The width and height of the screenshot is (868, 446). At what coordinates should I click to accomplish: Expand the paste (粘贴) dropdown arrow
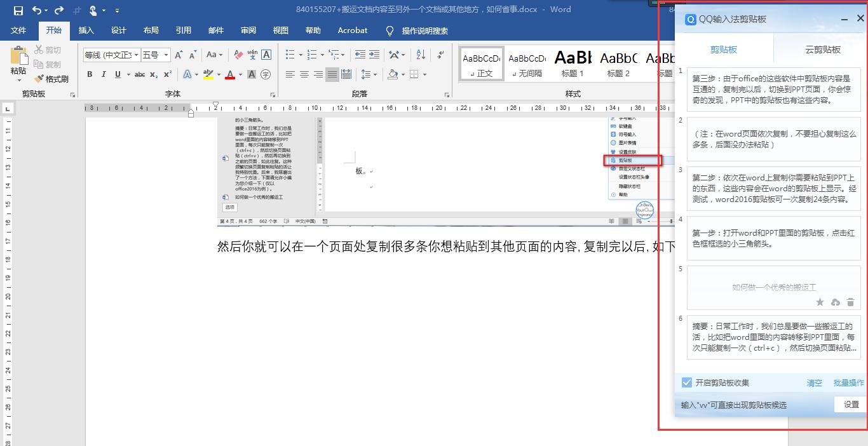click(18, 80)
